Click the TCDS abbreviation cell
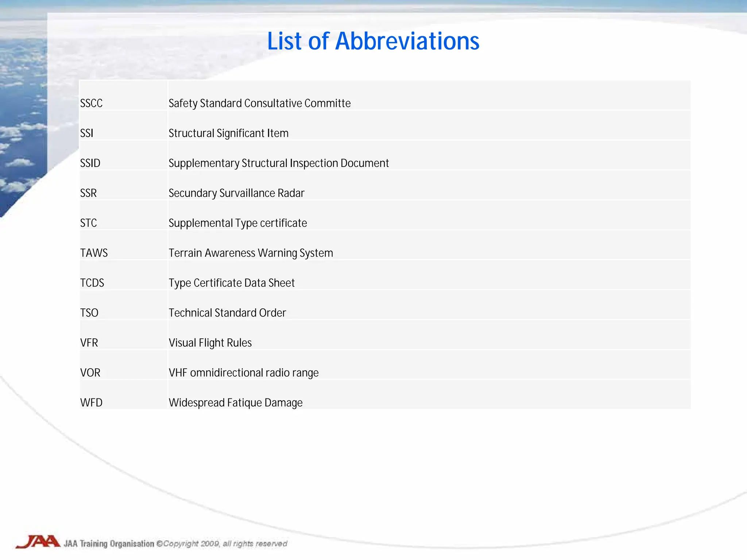This screenshot has width=747, height=560. coord(123,275)
